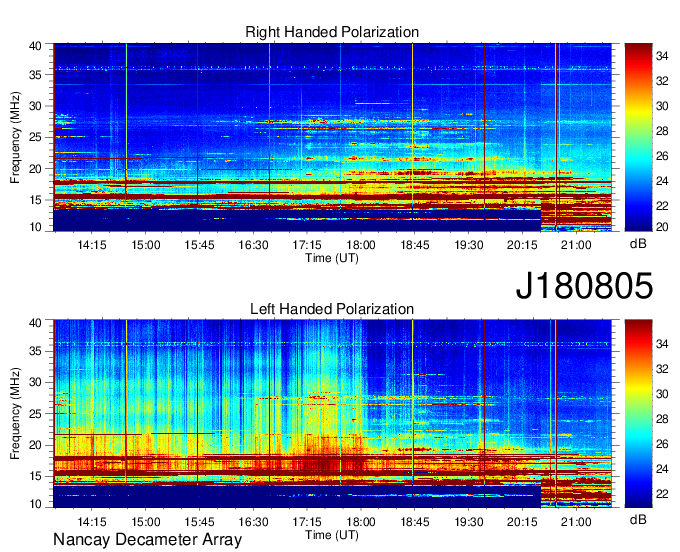The width and height of the screenshot is (680, 552).
Task: Click the 'Left Handed Polarization' title
Action: click(x=332, y=309)
